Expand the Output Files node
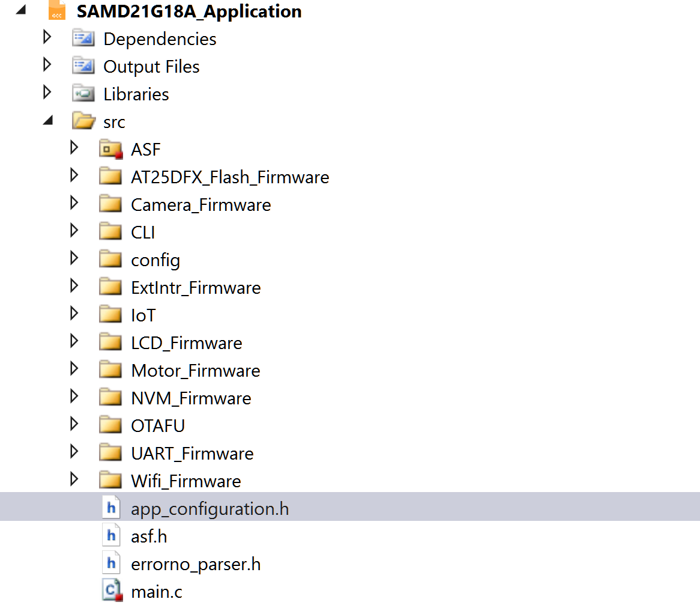The width and height of the screenshot is (700, 605). [x=47, y=65]
